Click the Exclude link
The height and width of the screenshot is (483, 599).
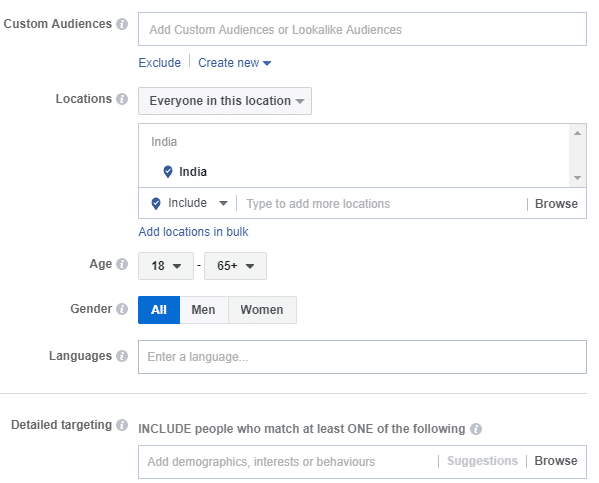point(159,63)
